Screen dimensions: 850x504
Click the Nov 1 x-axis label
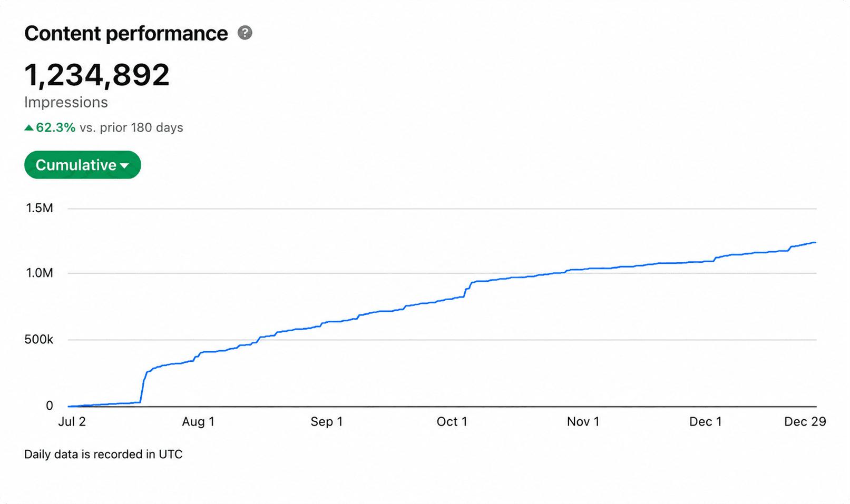pos(583,421)
